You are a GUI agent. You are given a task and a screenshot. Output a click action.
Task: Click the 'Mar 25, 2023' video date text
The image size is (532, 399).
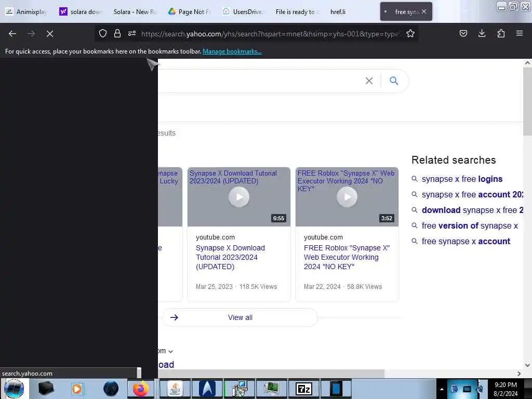pos(214,287)
